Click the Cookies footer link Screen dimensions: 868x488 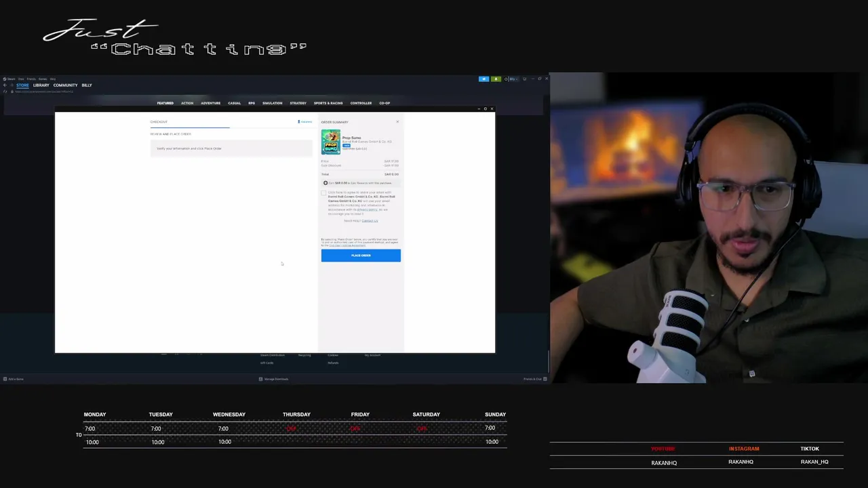point(333,355)
